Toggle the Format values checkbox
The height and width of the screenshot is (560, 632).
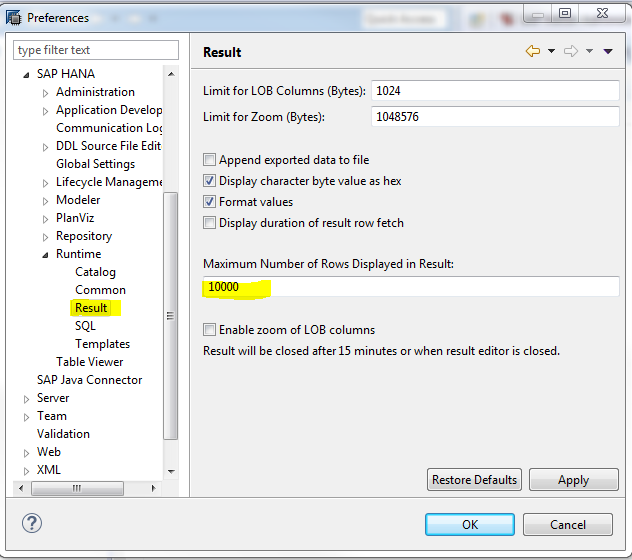(209, 202)
